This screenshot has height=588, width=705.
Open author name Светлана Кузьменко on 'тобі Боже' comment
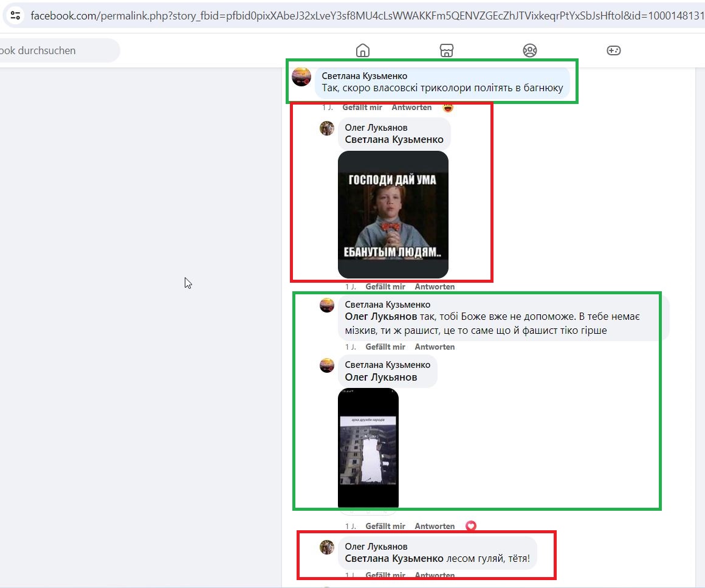pyautogui.click(x=388, y=305)
